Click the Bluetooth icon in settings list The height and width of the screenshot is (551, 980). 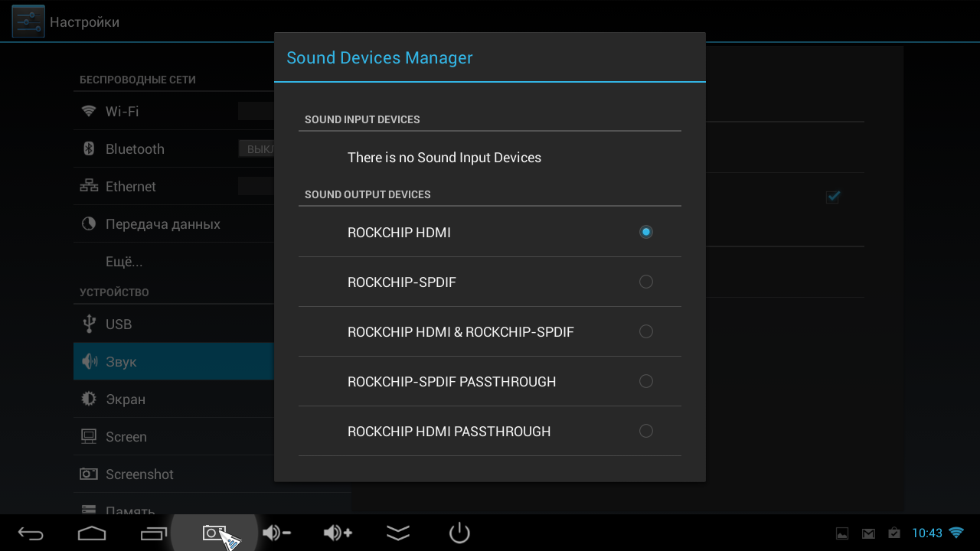[x=89, y=148]
